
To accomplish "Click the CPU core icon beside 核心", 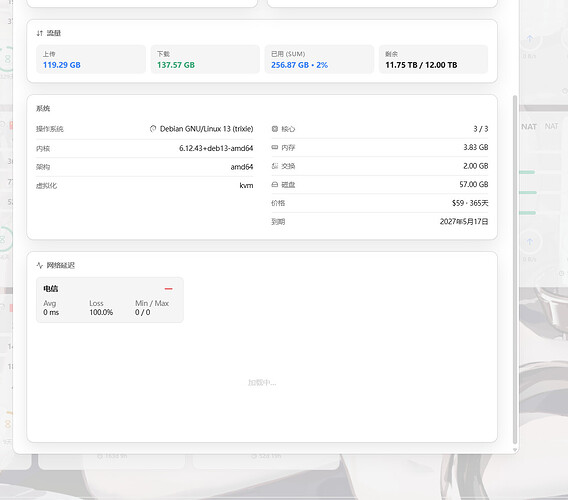I will click(x=275, y=129).
